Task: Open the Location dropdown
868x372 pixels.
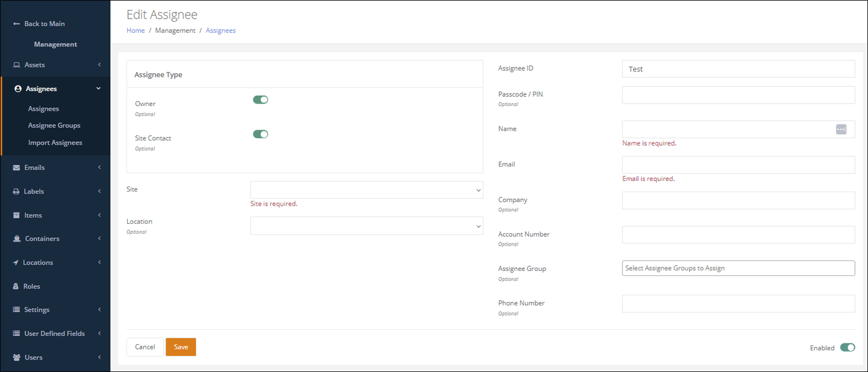Action: pos(366,226)
